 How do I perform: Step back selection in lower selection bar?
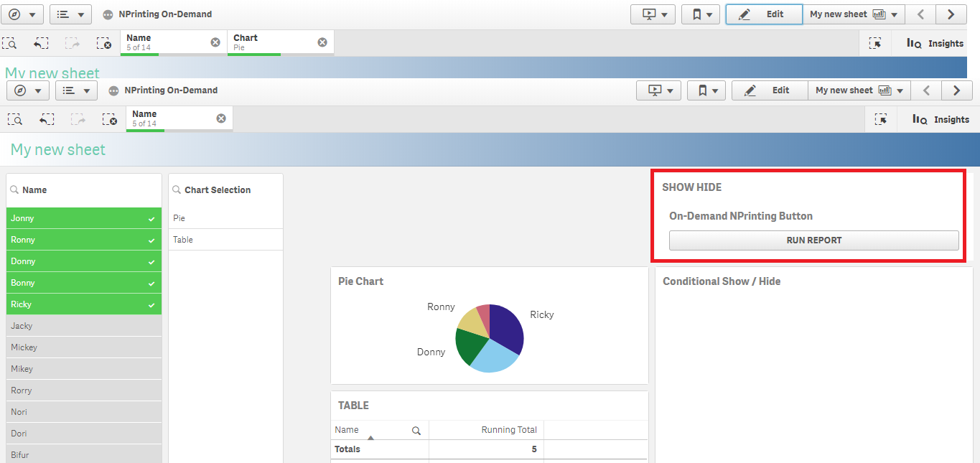coord(46,120)
